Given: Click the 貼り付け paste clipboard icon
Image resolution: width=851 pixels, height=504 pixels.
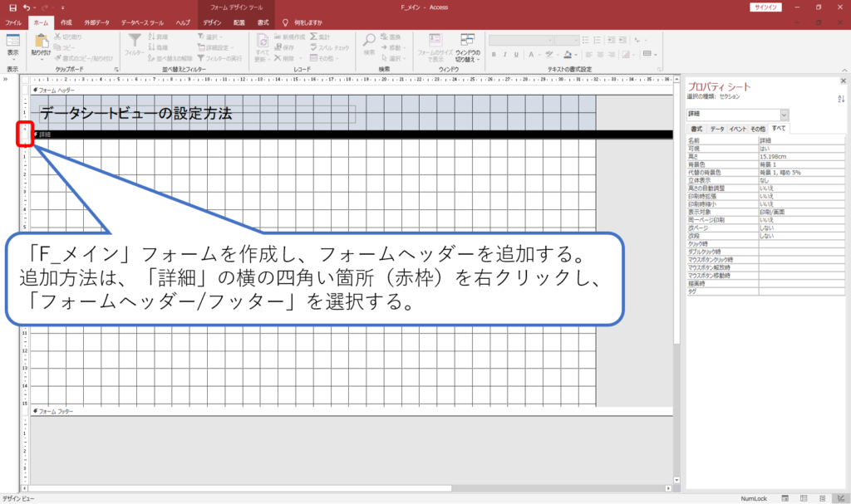Looking at the screenshot, I should click(x=41, y=42).
